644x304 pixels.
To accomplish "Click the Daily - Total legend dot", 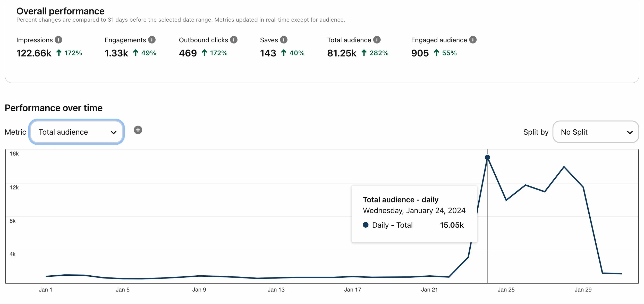I will point(366,225).
